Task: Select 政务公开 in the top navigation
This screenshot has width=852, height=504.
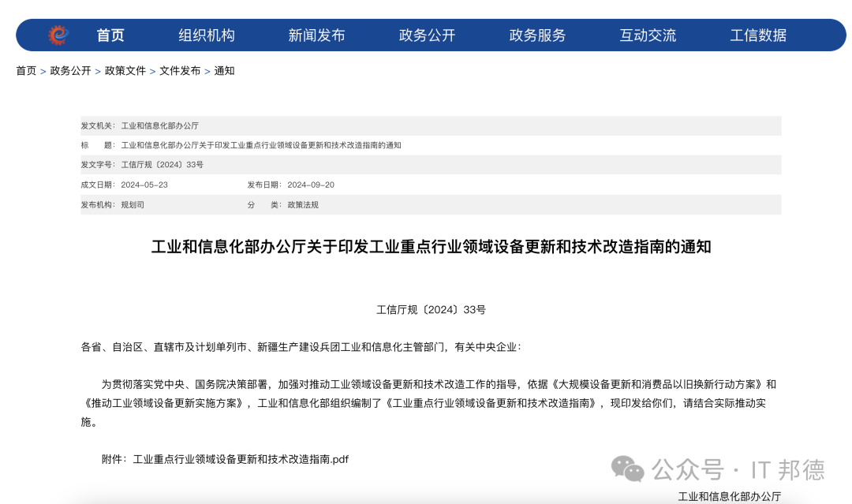Action: click(427, 35)
